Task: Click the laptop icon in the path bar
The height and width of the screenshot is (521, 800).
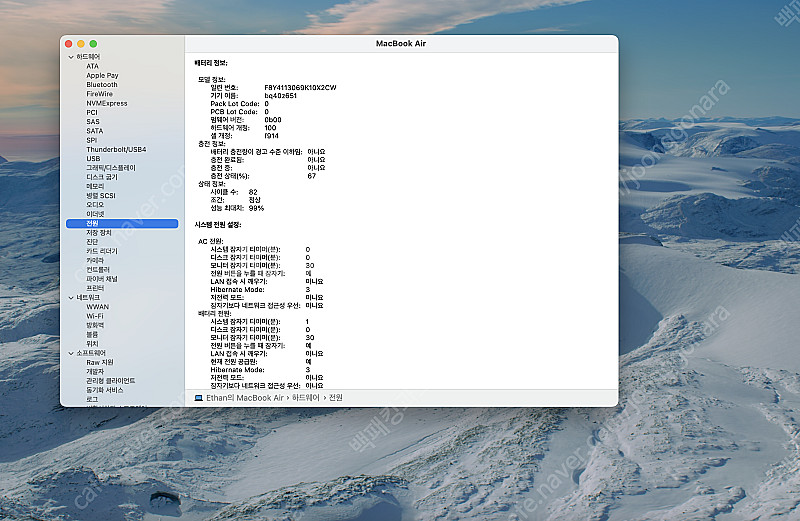Action: point(199,398)
